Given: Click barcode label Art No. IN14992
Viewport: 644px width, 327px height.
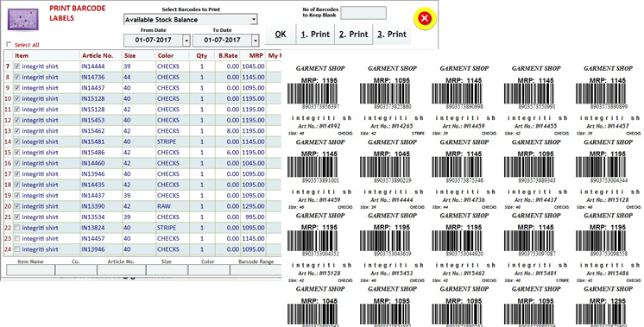Looking at the screenshot, I should coord(319,126).
